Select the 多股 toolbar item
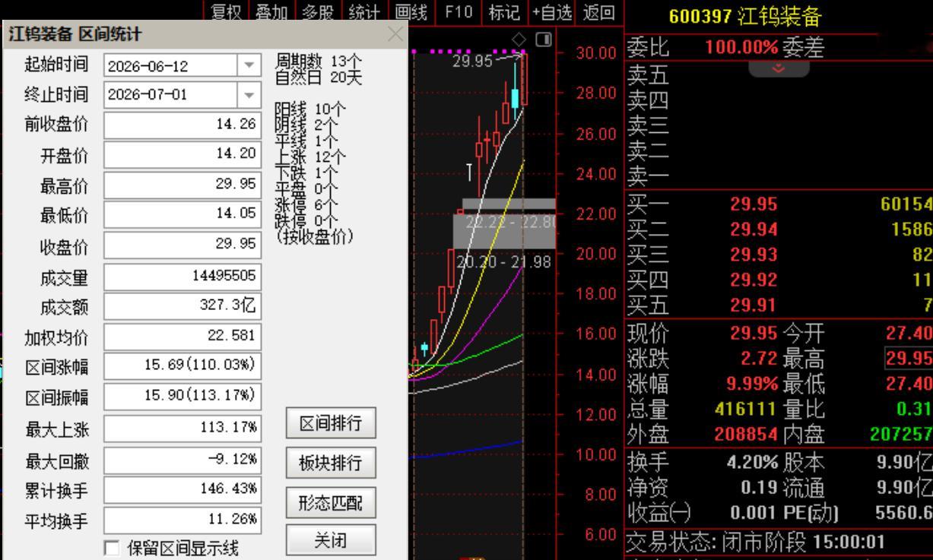 (318, 11)
